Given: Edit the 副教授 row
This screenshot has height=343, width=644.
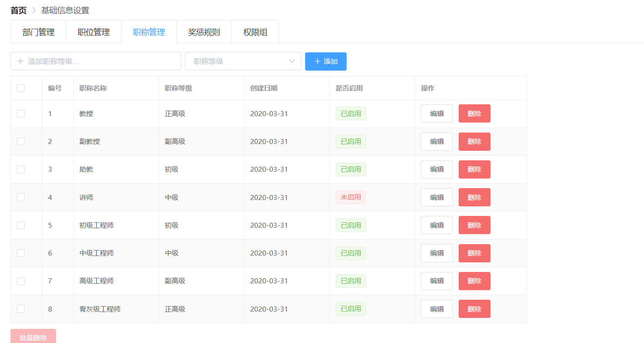Looking at the screenshot, I should point(437,141).
